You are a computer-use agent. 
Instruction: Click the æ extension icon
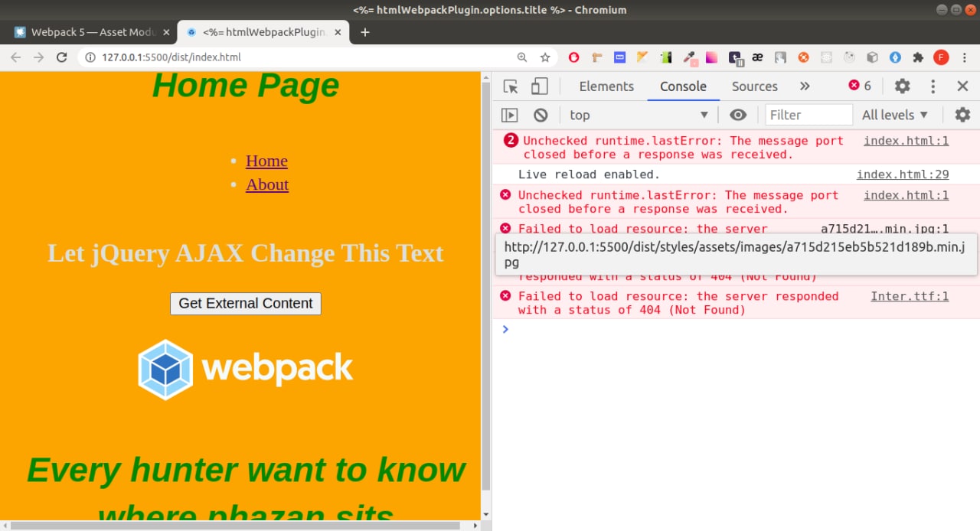757,57
